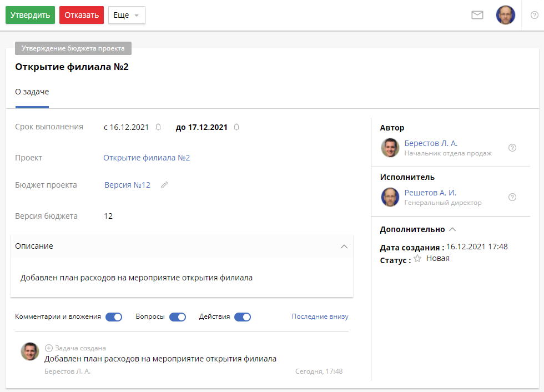Click pencil edit icon beside Версия №12
The width and height of the screenshot is (544, 392).
point(164,185)
